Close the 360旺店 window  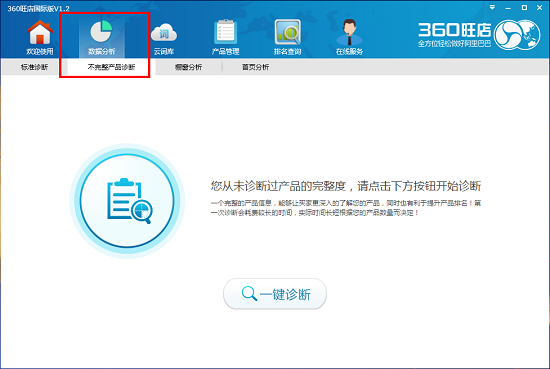(x=539, y=7)
